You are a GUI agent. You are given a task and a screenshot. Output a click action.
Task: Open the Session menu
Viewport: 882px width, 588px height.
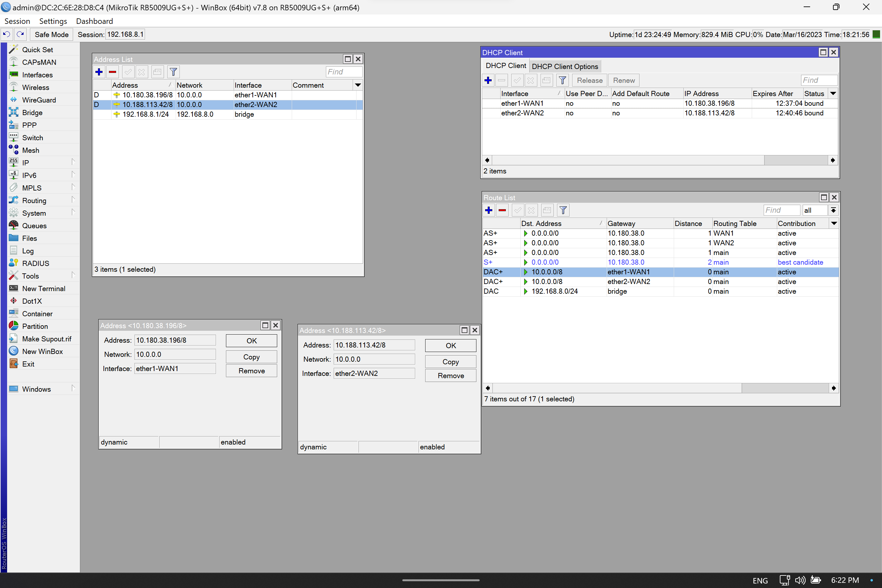pos(17,21)
